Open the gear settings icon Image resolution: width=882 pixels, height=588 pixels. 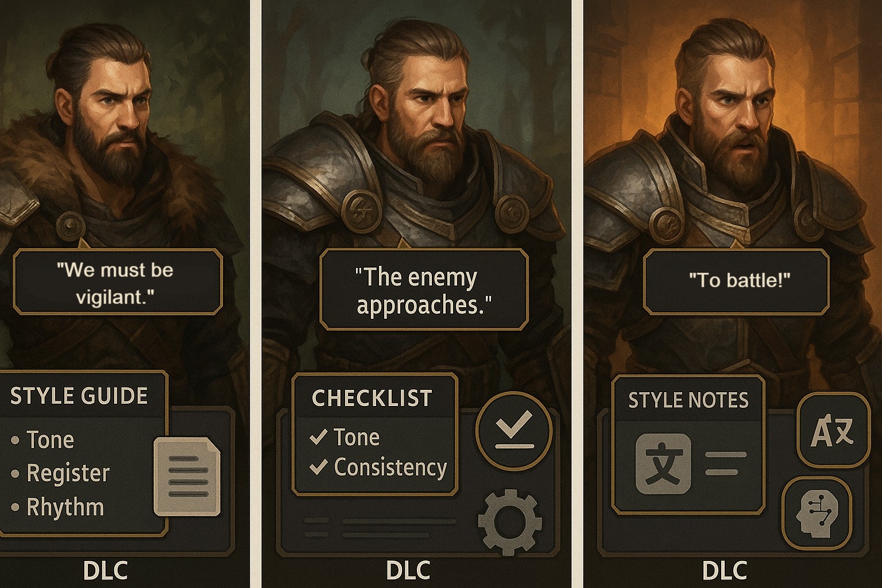tap(509, 522)
